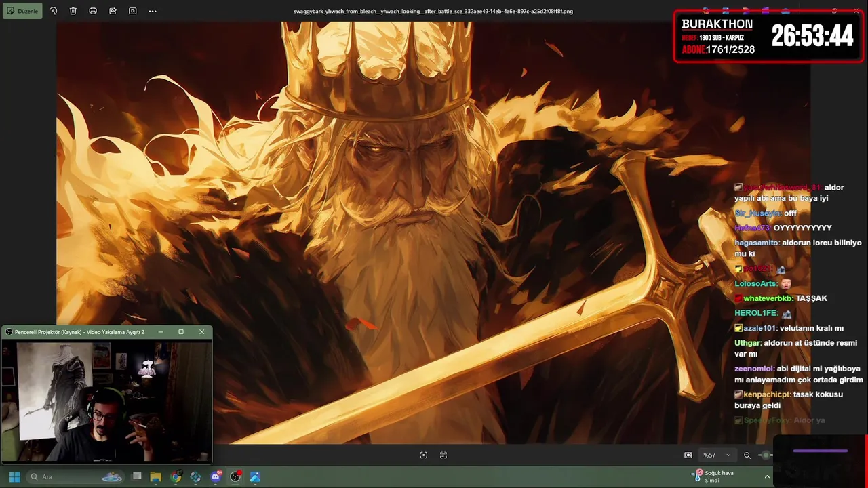Click username whateverbkb in chat
This screenshot has height=488, width=868.
(x=768, y=298)
